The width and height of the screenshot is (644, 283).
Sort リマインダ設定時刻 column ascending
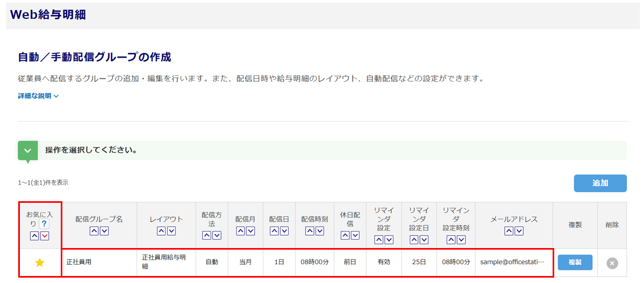click(x=451, y=240)
